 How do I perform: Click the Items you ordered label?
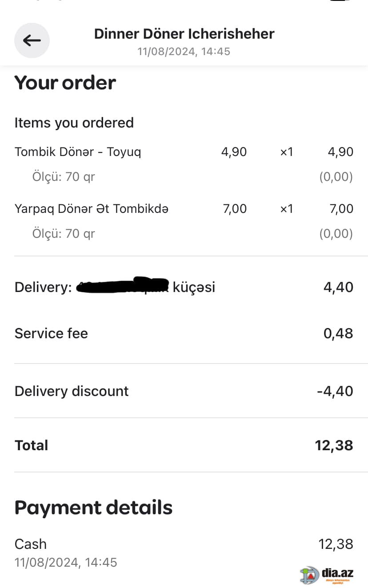(x=74, y=123)
